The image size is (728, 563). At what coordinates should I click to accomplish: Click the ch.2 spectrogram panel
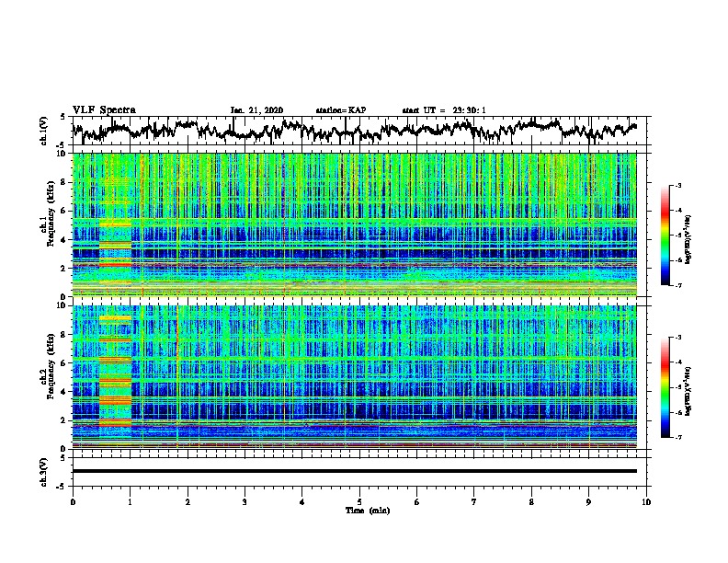click(x=354, y=377)
